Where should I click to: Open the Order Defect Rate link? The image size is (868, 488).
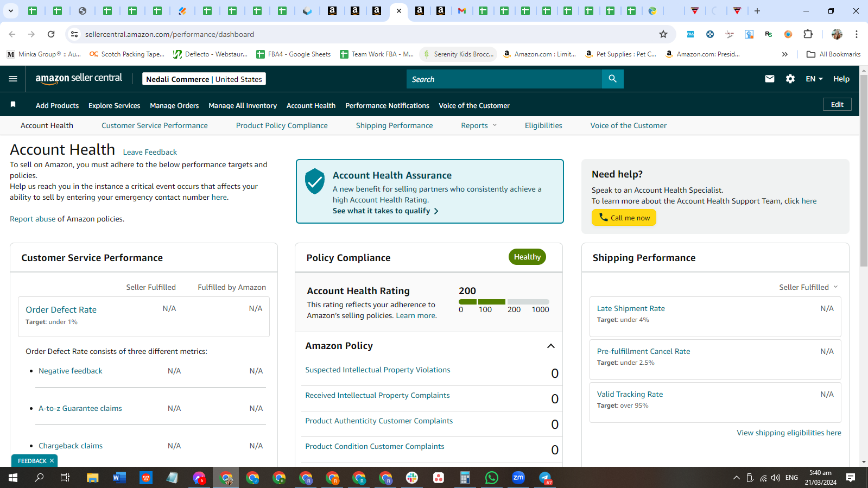[x=61, y=309]
